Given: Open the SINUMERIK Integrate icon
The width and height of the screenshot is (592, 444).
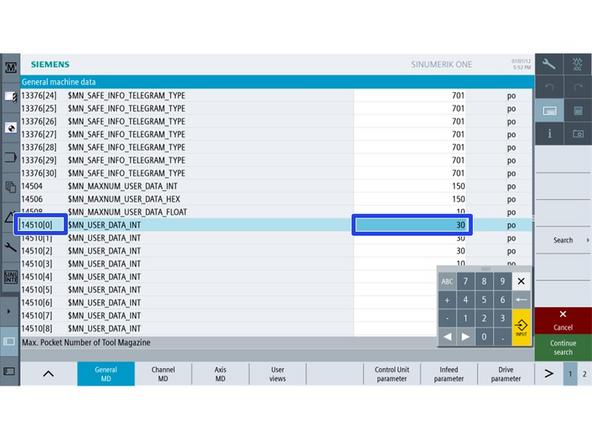Looking at the screenshot, I should point(11,277).
